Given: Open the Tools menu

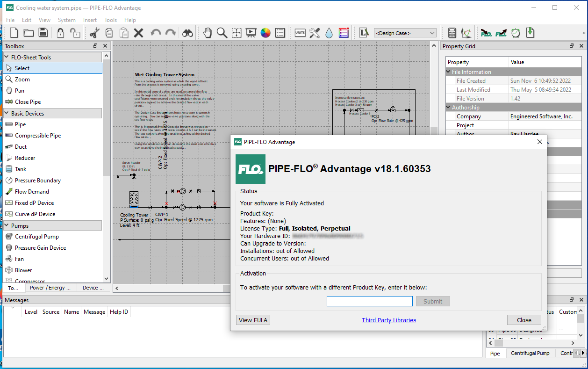Looking at the screenshot, I should (111, 20).
